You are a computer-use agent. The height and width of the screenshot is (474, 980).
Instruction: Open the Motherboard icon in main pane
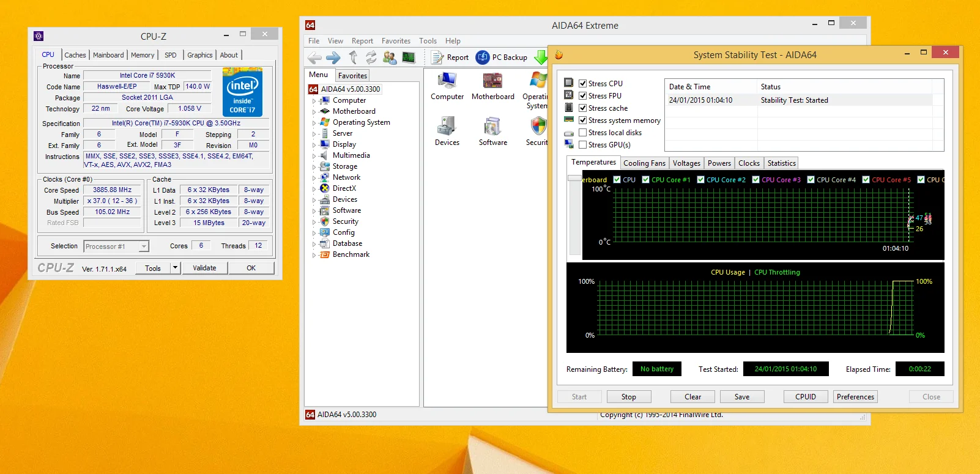pos(493,86)
